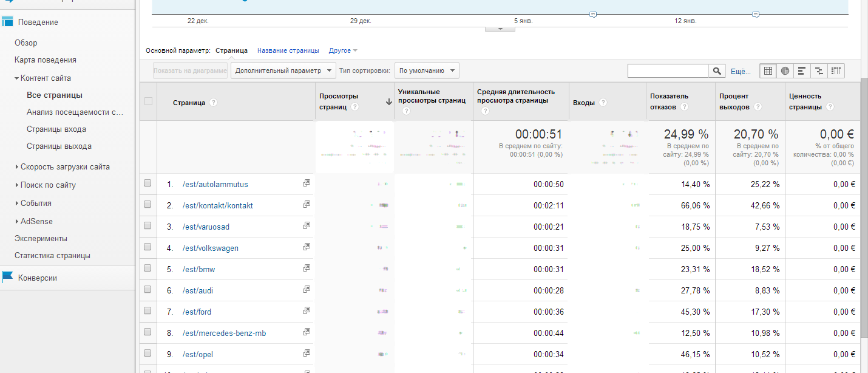Open the Дополнительный параметр dropdown

(283, 70)
